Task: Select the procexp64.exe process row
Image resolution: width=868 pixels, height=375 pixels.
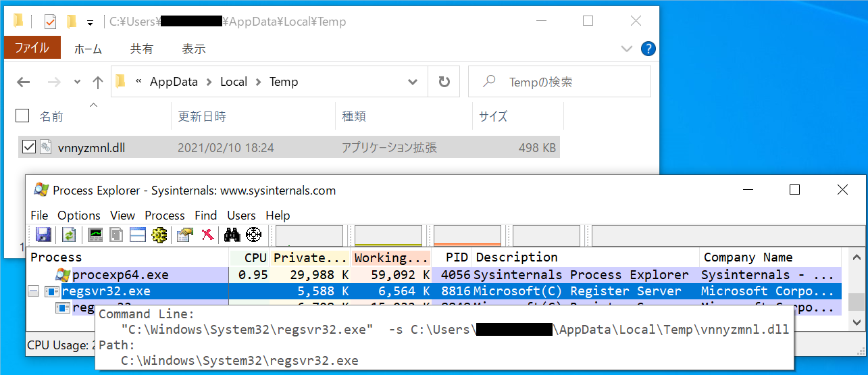Action: 434,275
